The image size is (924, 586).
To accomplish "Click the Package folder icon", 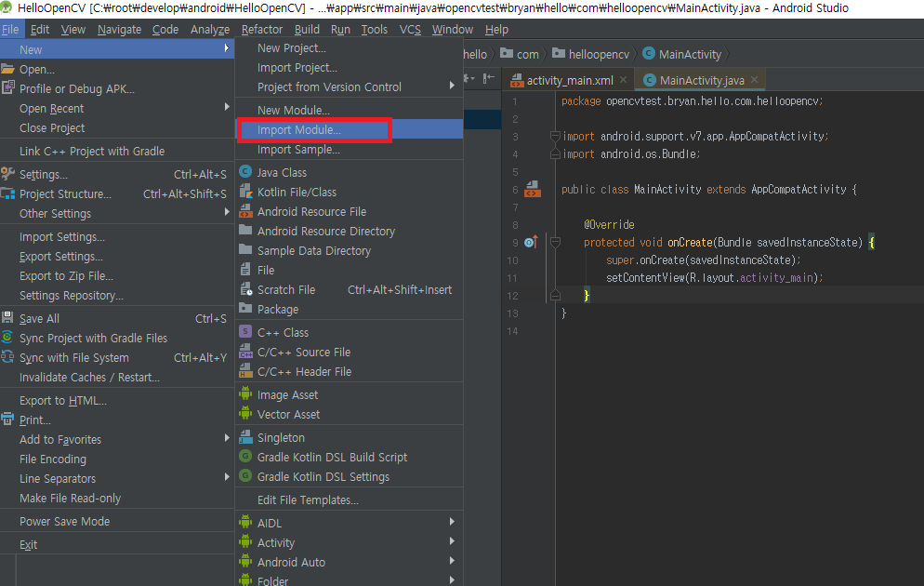I will coord(245,308).
